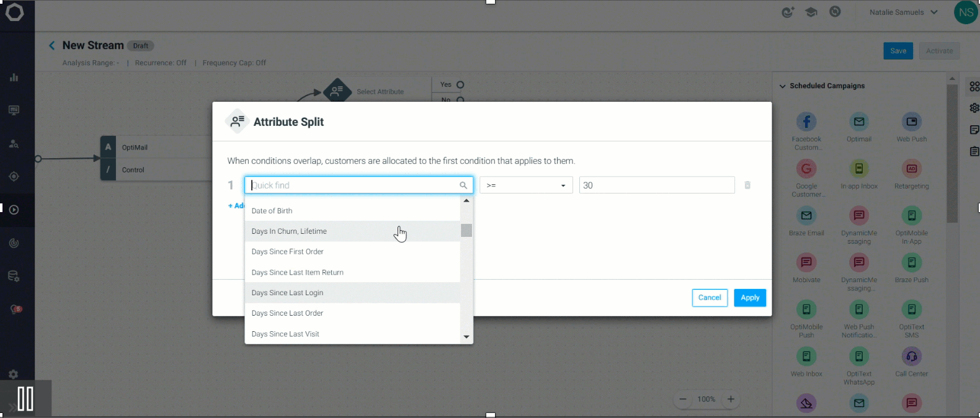This screenshot has width=980, height=418.
Task: Select the OptiMobile Push campaign icon
Action: (x=806, y=309)
